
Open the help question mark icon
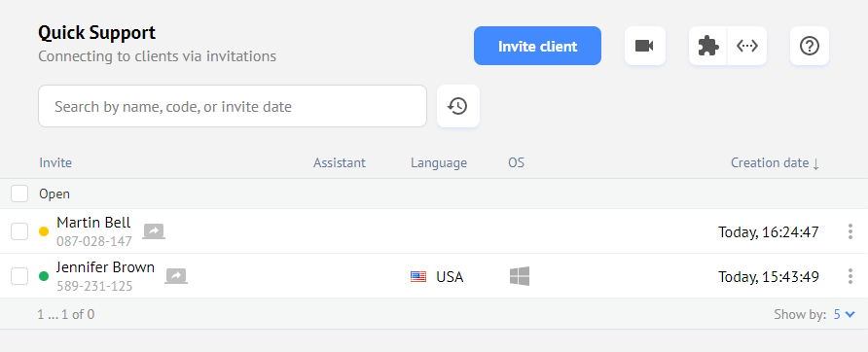[x=810, y=46]
